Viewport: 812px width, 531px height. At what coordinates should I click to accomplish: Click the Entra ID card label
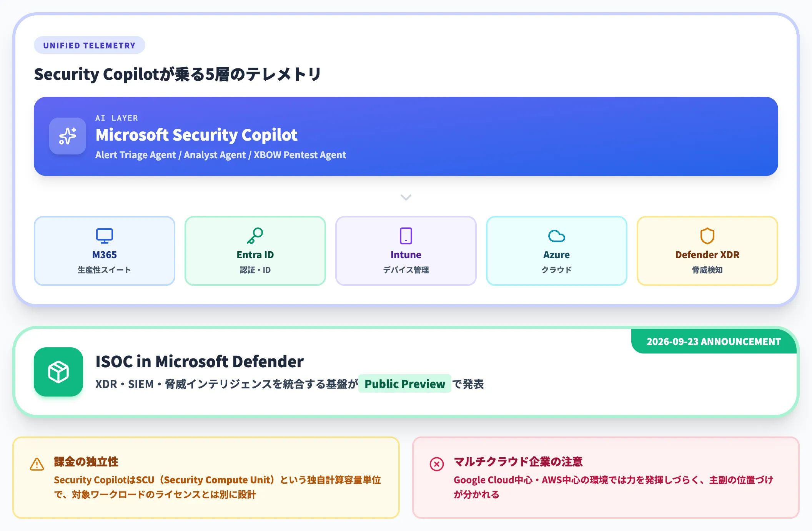coord(255,255)
